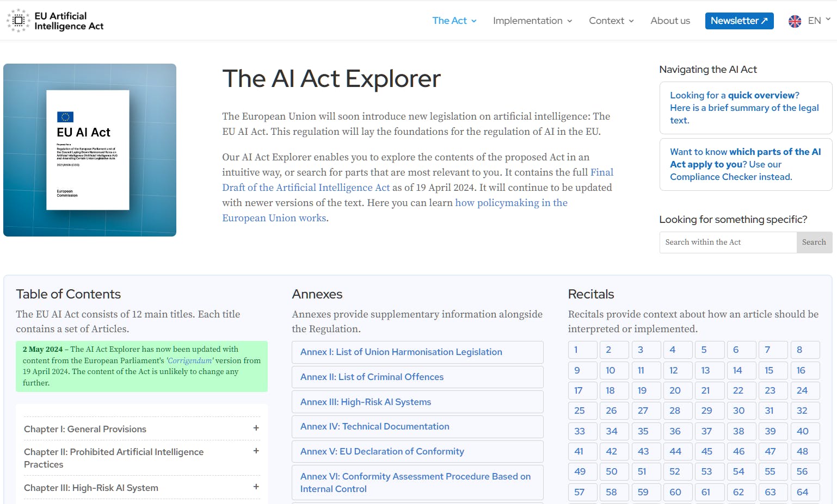This screenshot has width=837, height=504.
Task: Open the Context dropdown menu
Action: pyautogui.click(x=611, y=21)
